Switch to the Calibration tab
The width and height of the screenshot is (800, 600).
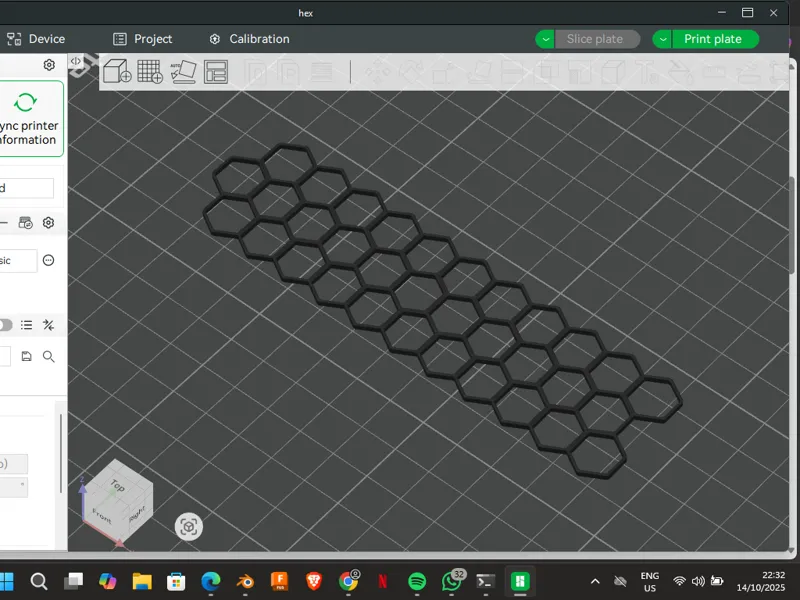tap(249, 39)
